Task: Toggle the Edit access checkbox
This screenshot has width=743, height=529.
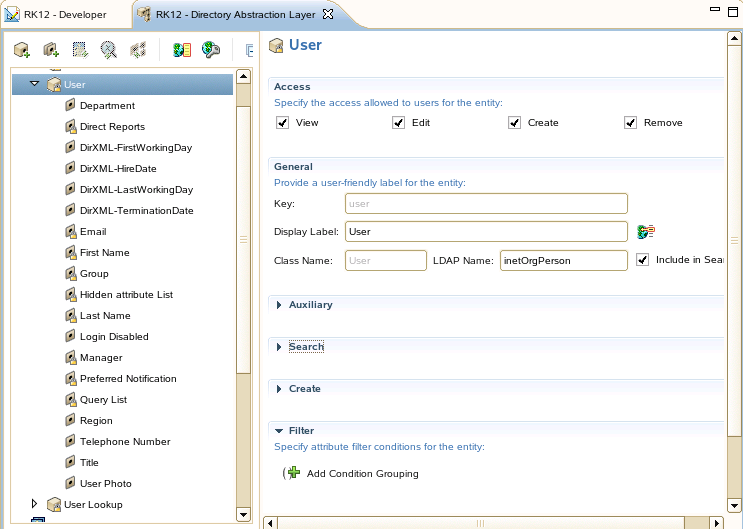Action: (x=399, y=123)
